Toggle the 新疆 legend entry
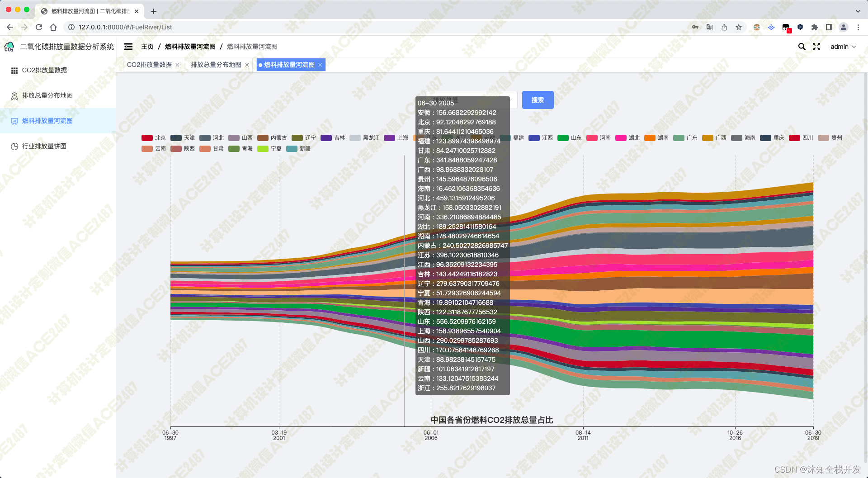The image size is (868, 478). (x=298, y=149)
